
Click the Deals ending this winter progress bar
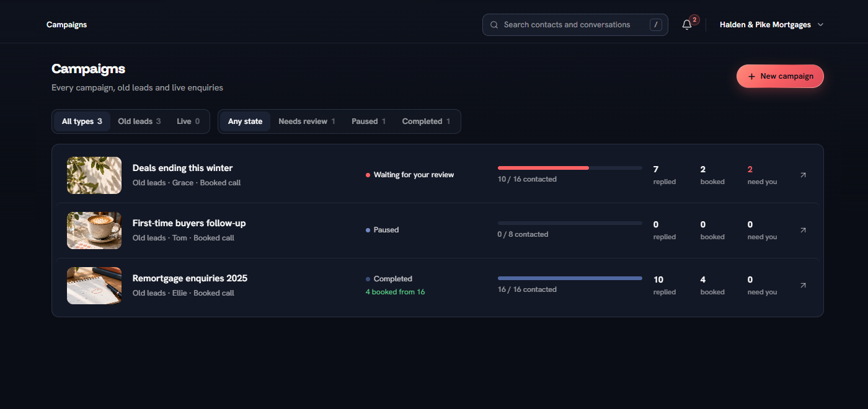point(570,168)
